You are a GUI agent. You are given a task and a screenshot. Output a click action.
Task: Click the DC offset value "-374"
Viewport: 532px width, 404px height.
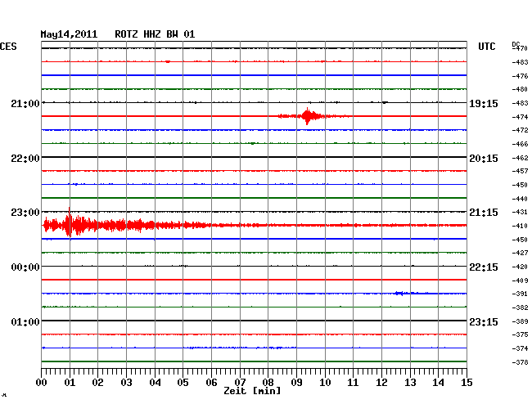tap(520, 348)
